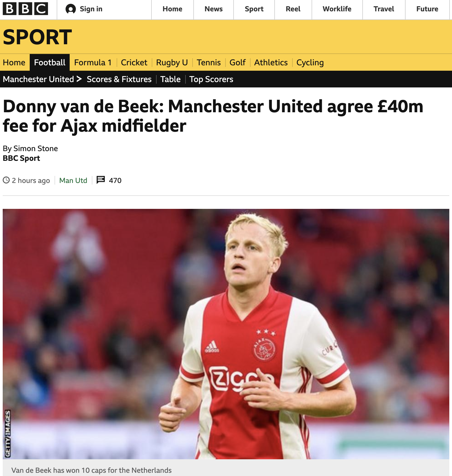Open the Future navigation item

click(x=427, y=9)
